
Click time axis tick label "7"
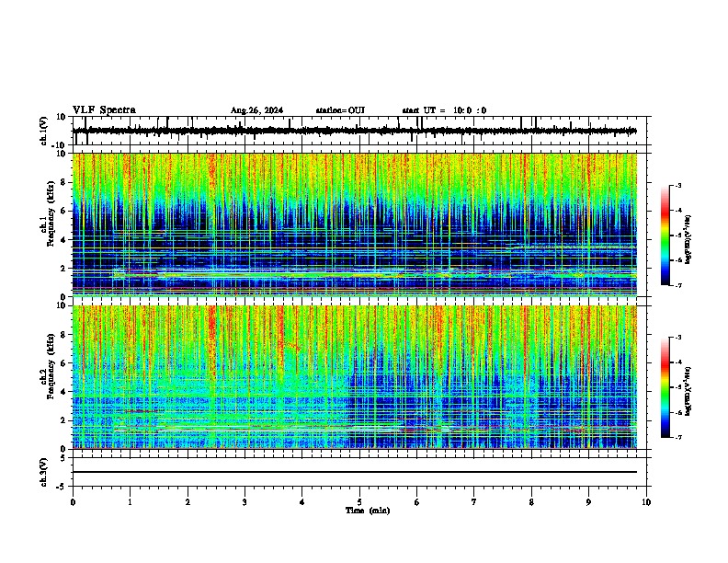click(x=474, y=502)
